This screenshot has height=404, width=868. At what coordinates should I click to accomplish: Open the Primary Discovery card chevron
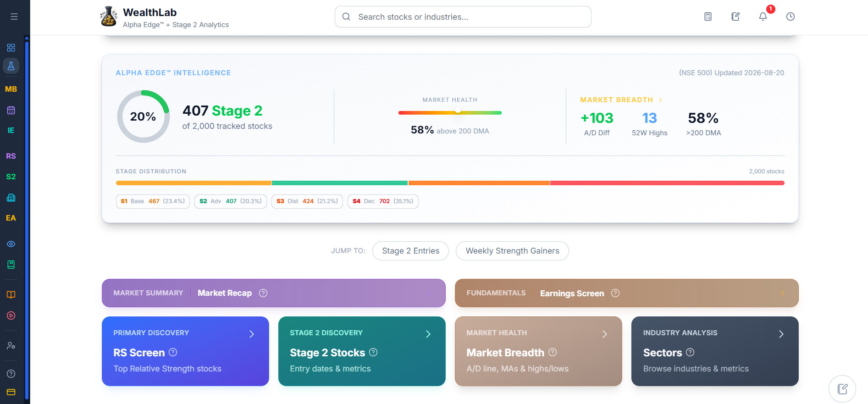(x=252, y=334)
